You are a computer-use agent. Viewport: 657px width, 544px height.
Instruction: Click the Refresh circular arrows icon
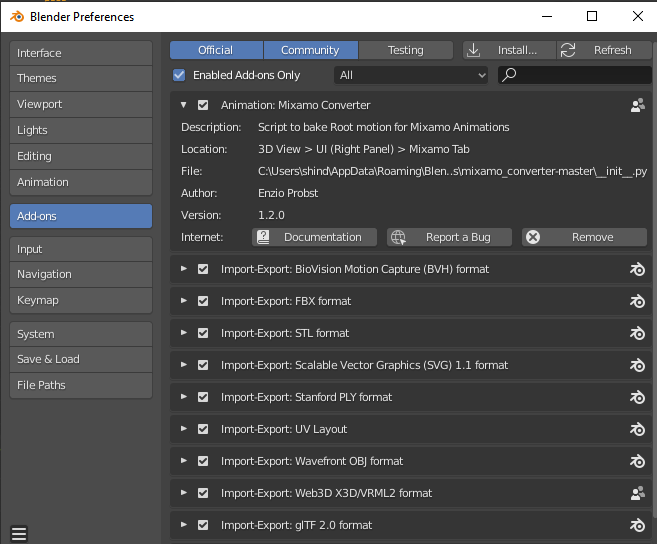(x=568, y=50)
